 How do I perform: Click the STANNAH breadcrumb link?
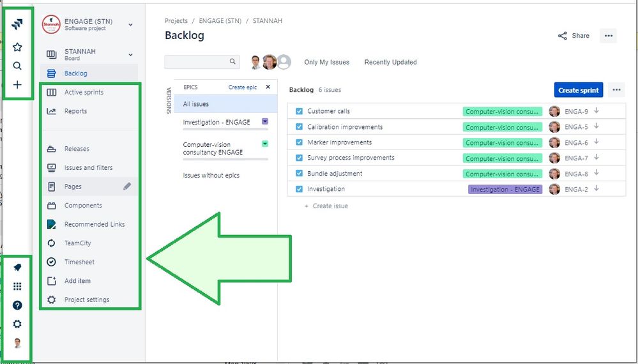[x=268, y=20]
